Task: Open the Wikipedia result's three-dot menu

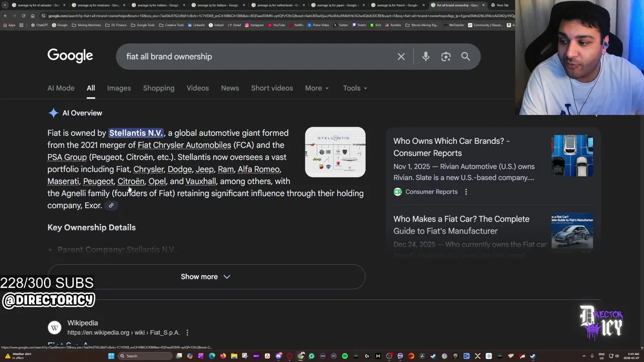Action: 187,332
